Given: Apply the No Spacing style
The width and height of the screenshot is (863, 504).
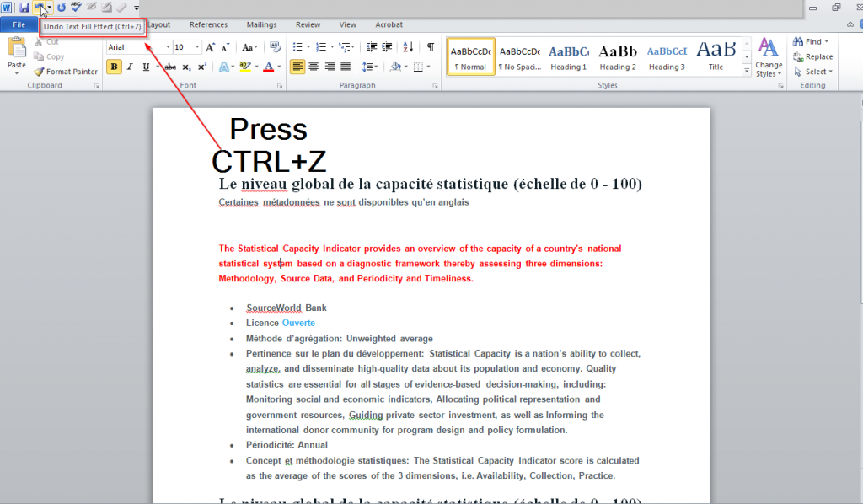Looking at the screenshot, I should coord(520,56).
